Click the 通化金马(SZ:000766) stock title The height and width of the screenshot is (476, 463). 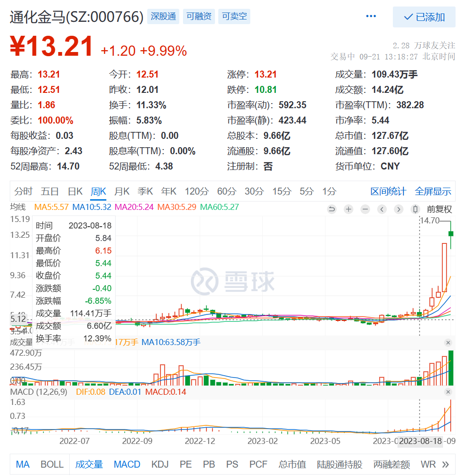tap(77, 17)
